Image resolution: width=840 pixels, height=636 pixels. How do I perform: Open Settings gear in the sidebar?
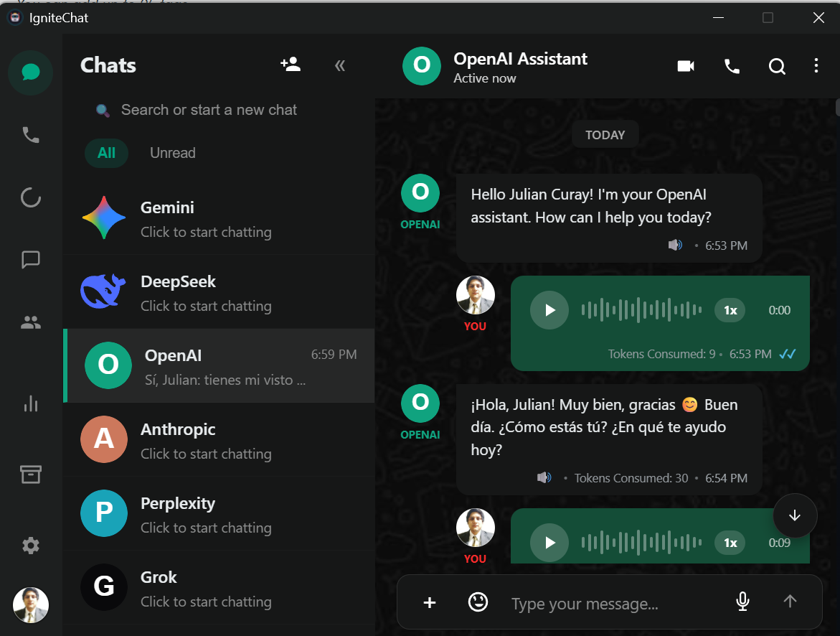31,546
